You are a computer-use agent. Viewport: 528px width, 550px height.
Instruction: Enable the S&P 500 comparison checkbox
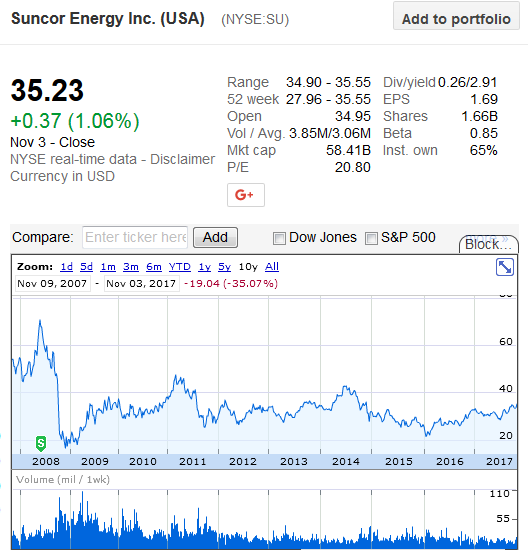(371, 238)
